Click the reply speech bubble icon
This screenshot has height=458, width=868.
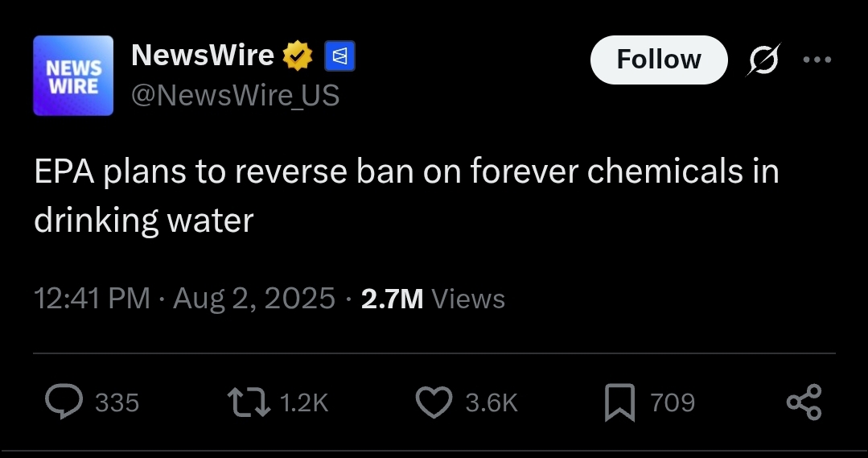click(64, 402)
